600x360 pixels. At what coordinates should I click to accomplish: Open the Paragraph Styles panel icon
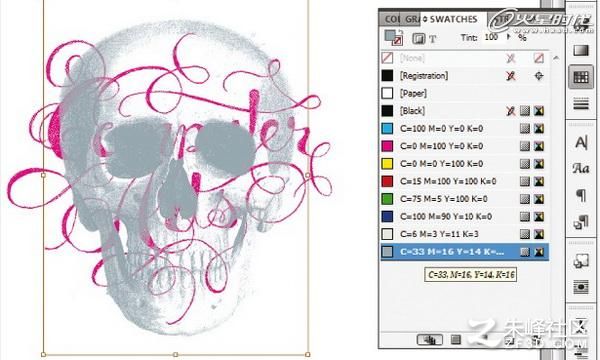click(x=581, y=222)
